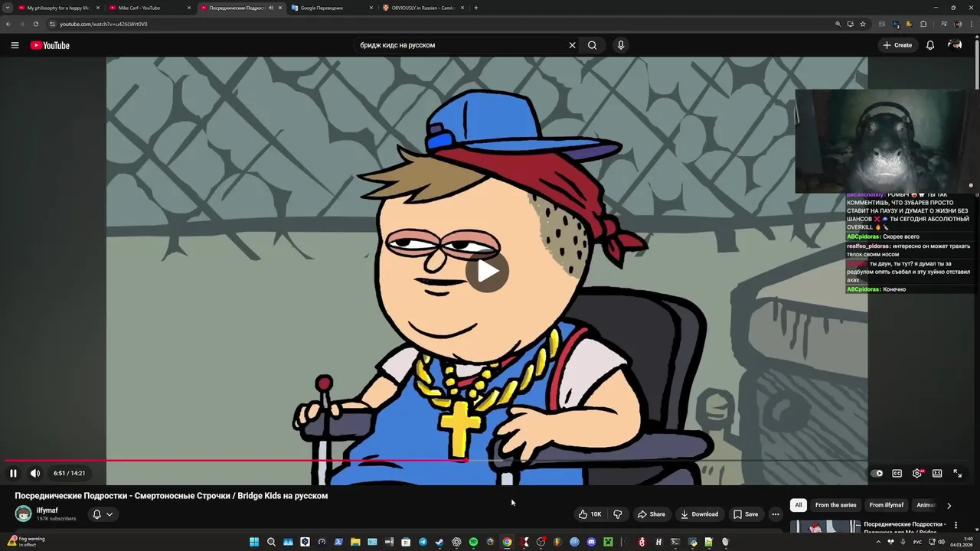Select the From the series chip
Screen dimensions: 980x551
[835, 505]
